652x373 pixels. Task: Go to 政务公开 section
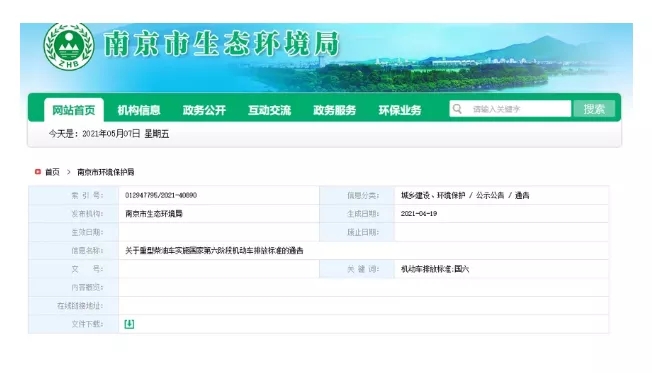pyautogui.click(x=204, y=110)
